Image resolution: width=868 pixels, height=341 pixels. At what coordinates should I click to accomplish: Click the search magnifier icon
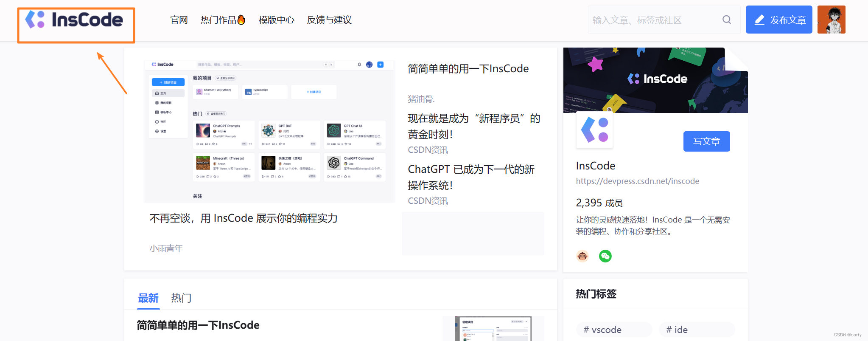pos(727,20)
